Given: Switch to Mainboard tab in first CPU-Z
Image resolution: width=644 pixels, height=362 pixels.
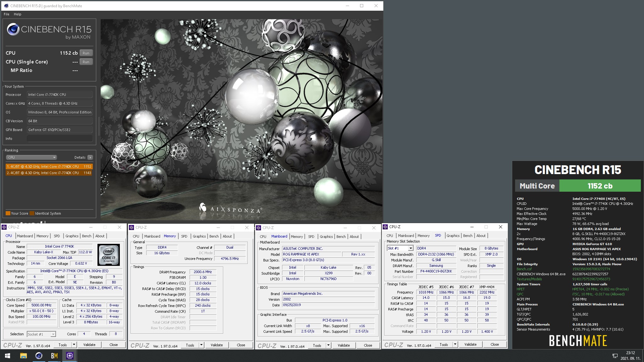Looking at the screenshot, I should pos(25,236).
